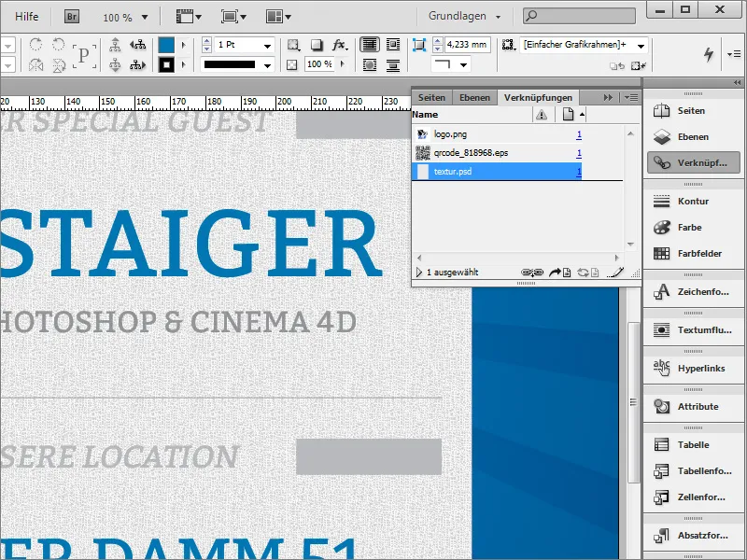This screenshot has height=560, width=747.
Task: Open the zoom level 100 % dropdown
Action: click(145, 17)
